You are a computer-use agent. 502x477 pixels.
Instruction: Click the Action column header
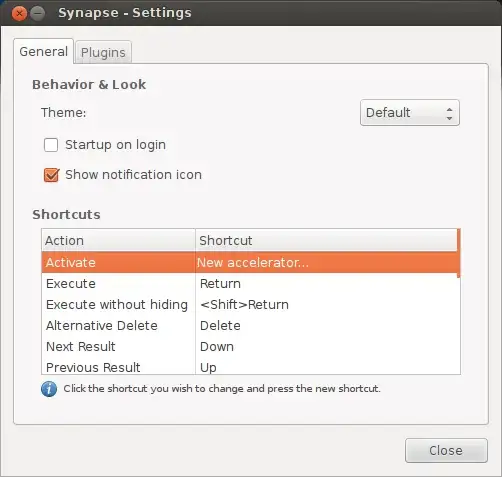coord(118,240)
